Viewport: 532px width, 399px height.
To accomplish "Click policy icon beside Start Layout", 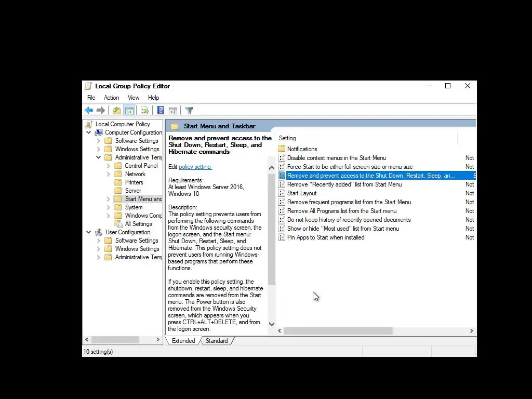I will (x=282, y=193).
